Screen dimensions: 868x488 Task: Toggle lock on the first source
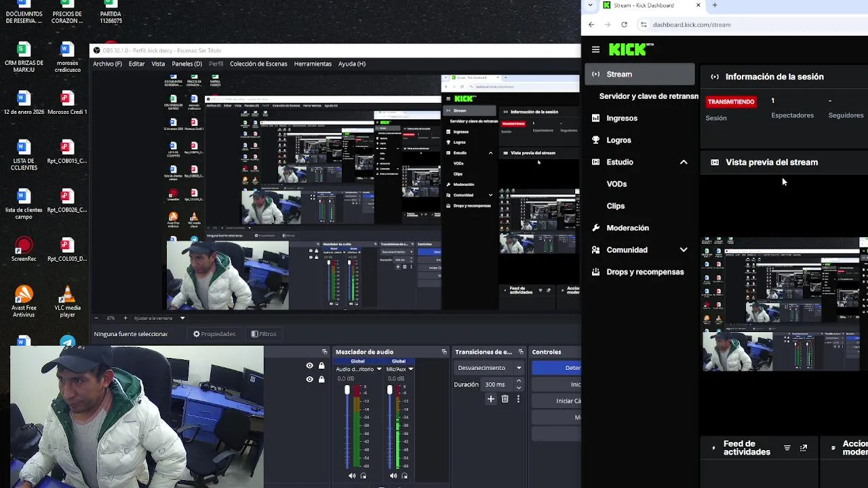(321, 366)
